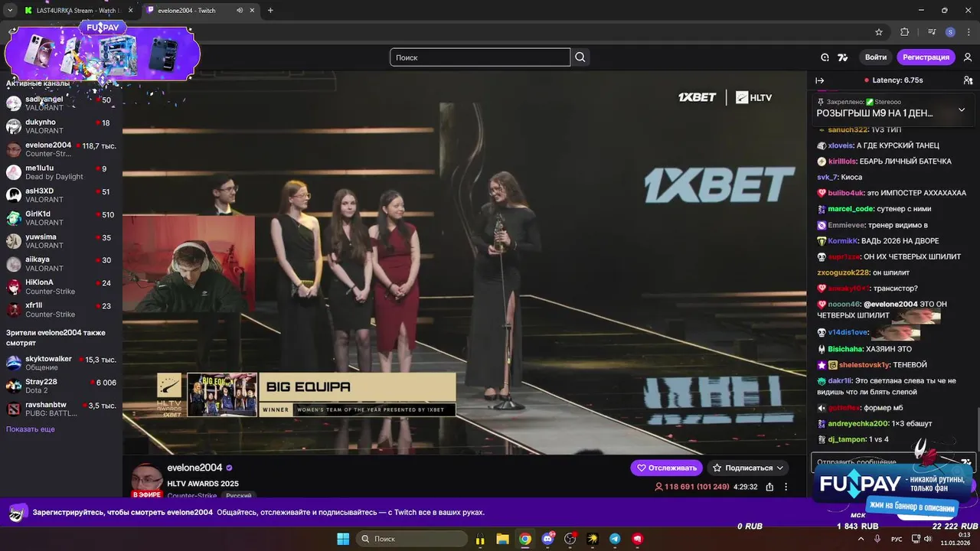Viewport: 980px width, 551px height.
Task: Click the Отслеживать follow button
Action: (x=666, y=468)
